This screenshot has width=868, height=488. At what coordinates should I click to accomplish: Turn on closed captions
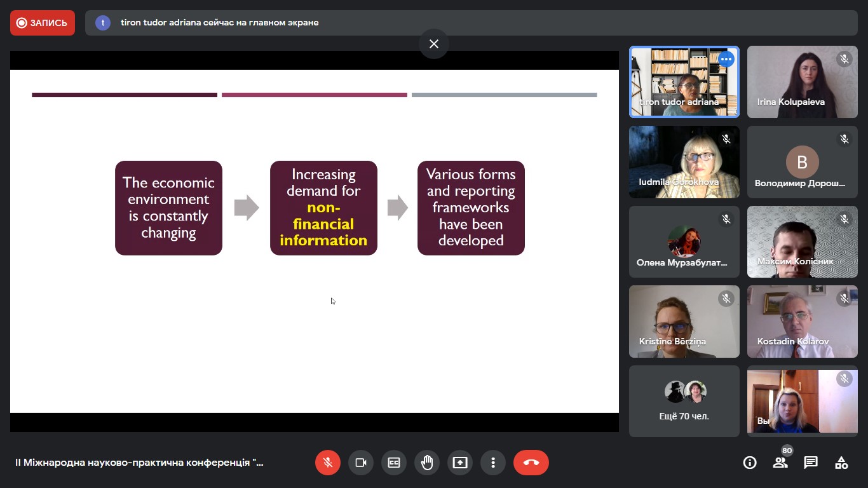point(394,463)
